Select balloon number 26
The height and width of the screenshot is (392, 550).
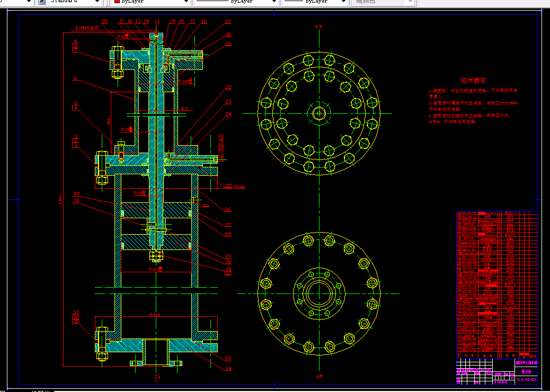pos(228,209)
